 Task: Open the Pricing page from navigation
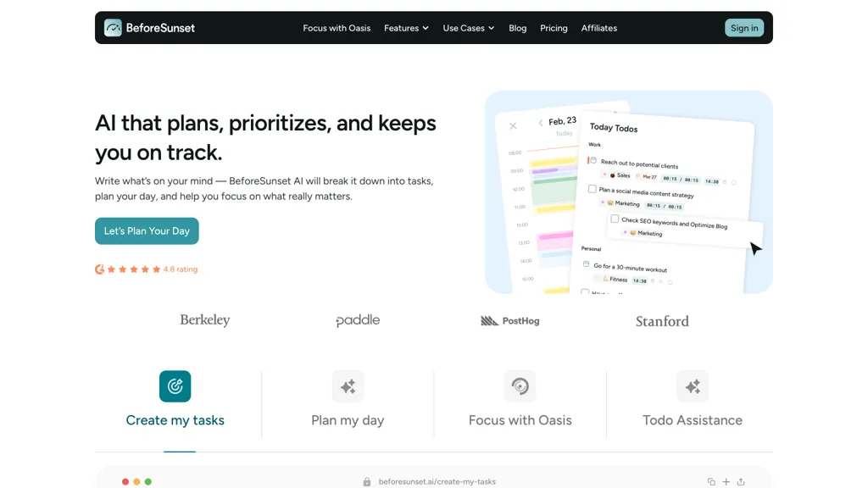click(x=554, y=28)
